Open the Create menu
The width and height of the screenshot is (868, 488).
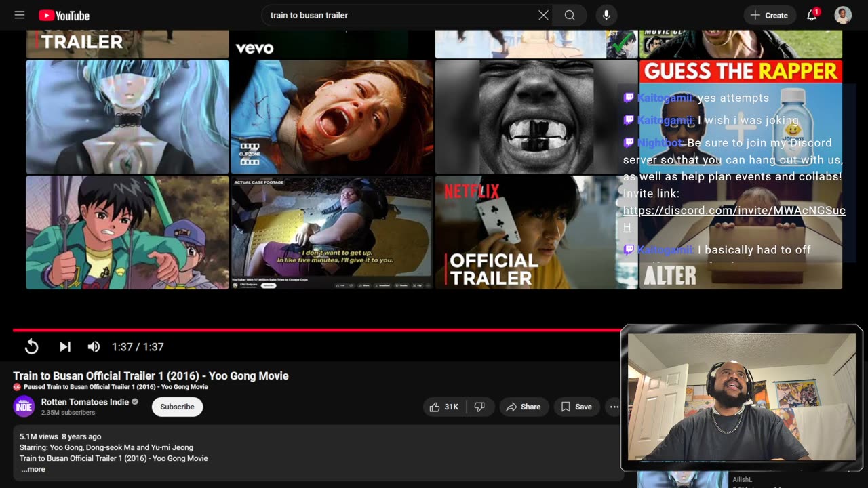click(770, 15)
